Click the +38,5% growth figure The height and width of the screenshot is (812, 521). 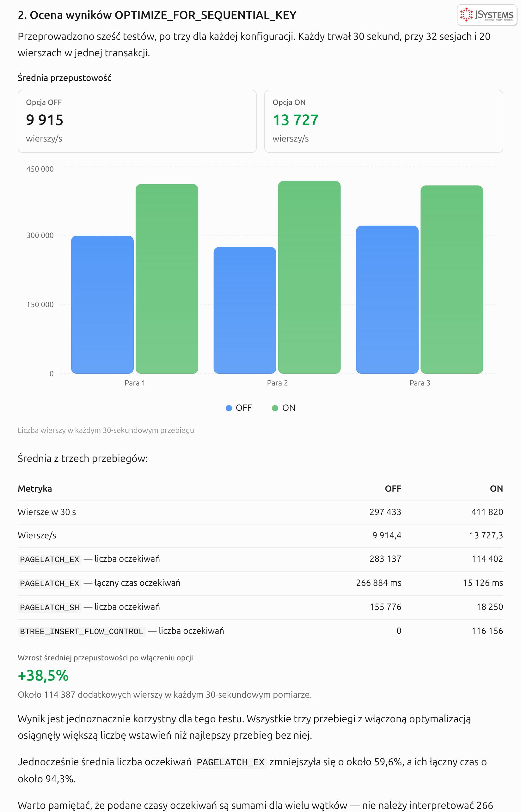click(43, 676)
